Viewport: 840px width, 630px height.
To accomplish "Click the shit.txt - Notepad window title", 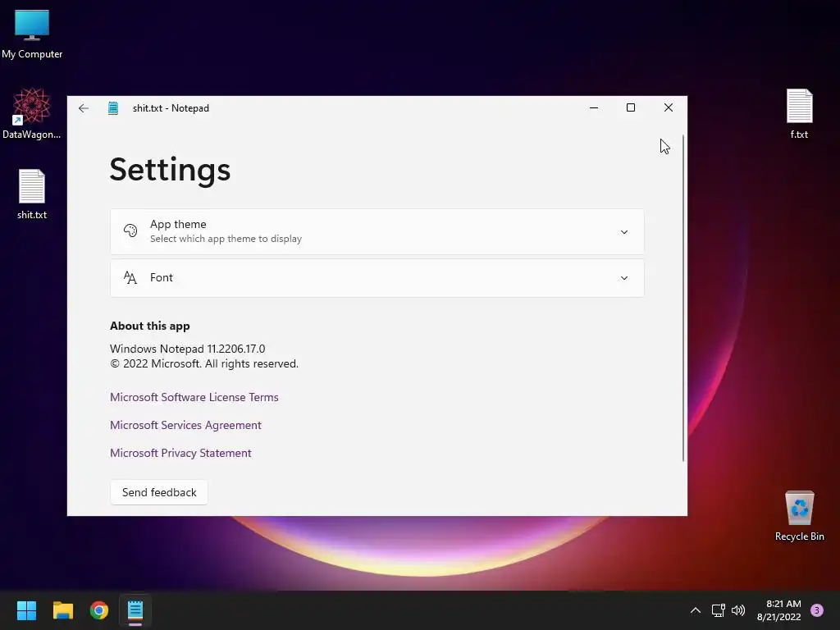I will tap(171, 108).
